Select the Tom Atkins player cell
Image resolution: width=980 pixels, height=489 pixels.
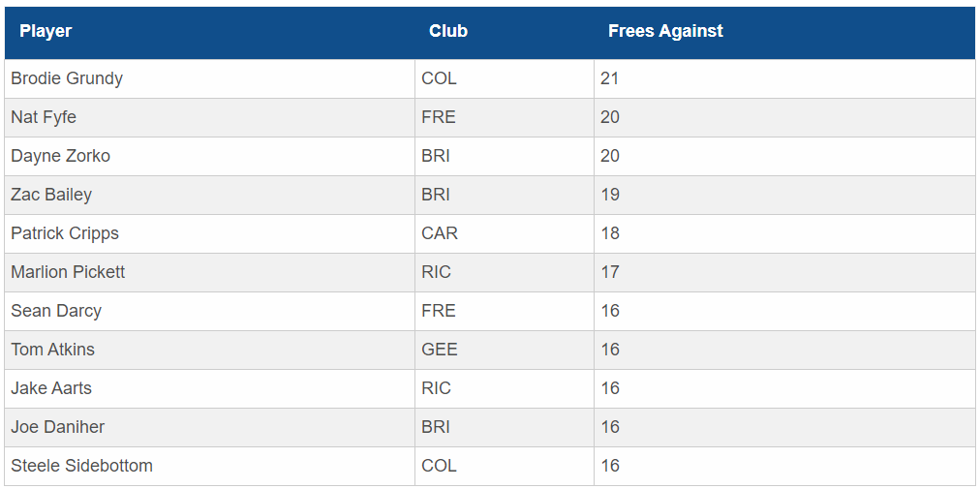tap(209, 351)
